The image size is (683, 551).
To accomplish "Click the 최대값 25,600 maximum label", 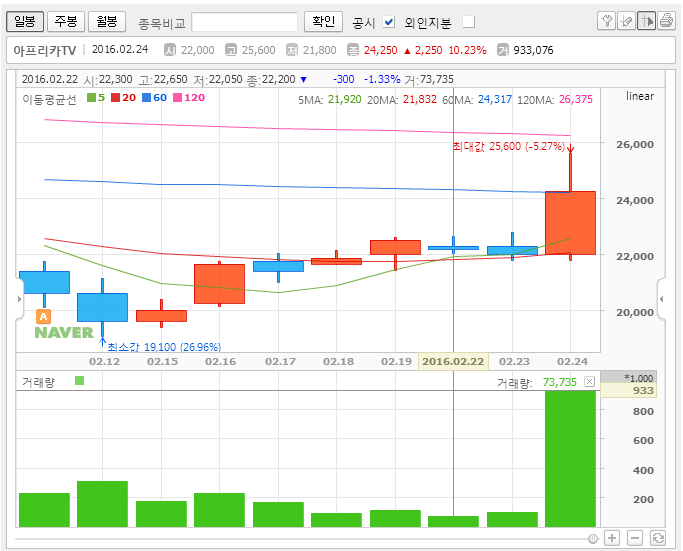I will pos(509,146).
